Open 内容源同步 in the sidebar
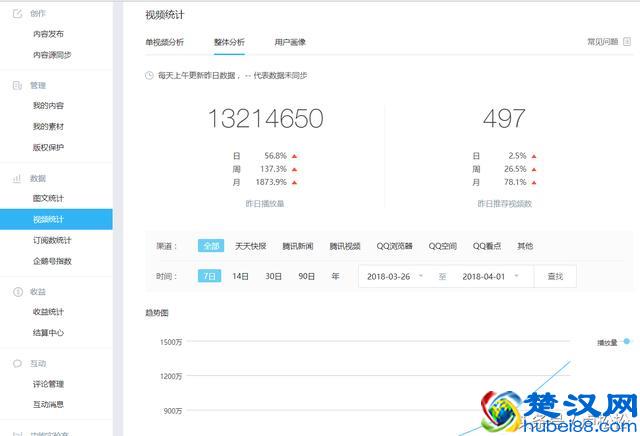The height and width of the screenshot is (436, 640). coord(52,55)
